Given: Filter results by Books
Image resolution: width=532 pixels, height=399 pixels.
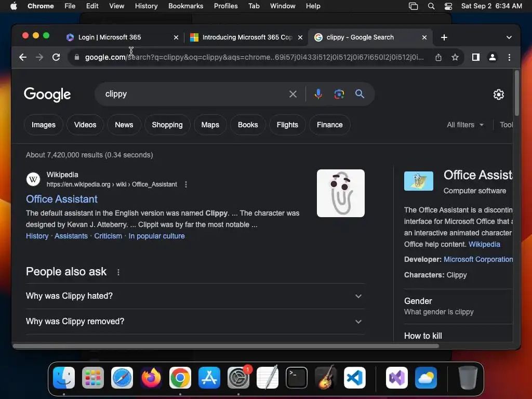Looking at the screenshot, I should point(248,125).
